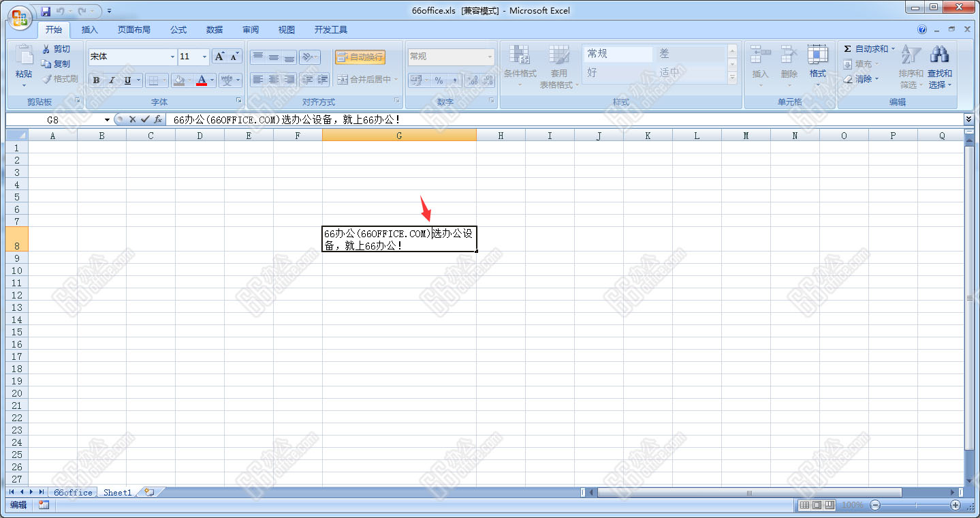This screenshot has height=518, width=980.
Task: Open the 宋体 font name dropdown
Action: point(172,57)
